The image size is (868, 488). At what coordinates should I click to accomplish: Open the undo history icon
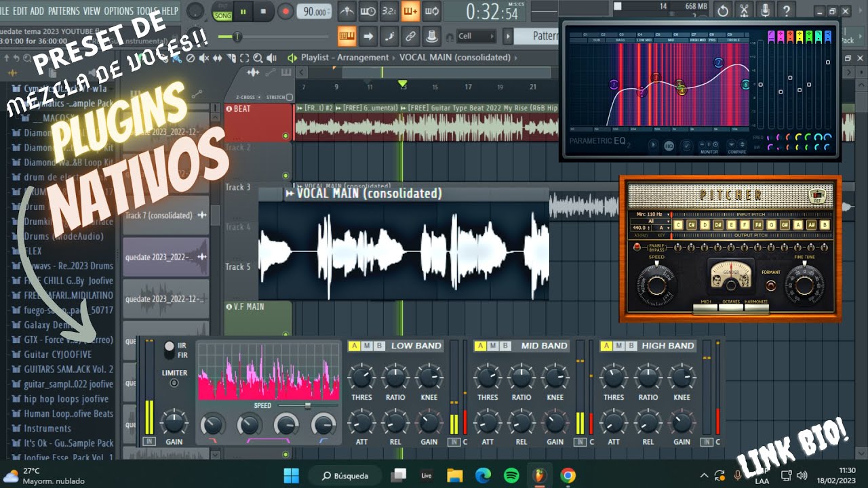click(x=723, y=10)
